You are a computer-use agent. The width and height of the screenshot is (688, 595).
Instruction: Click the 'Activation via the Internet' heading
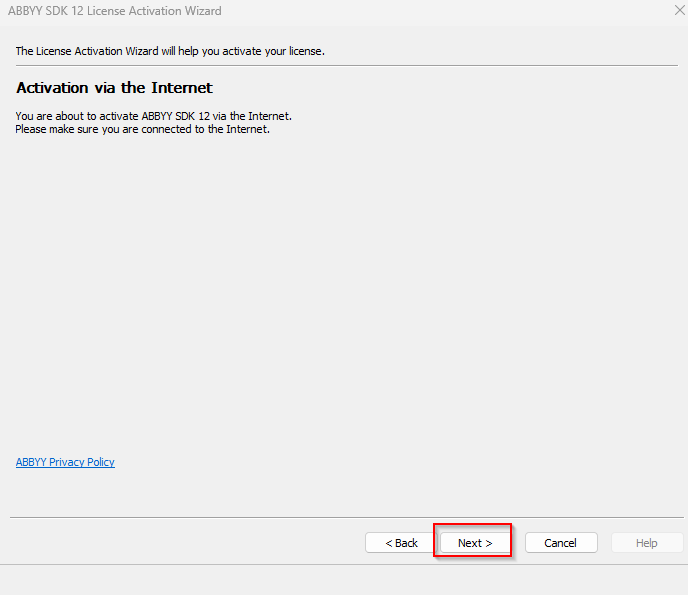tap(114, 88)
